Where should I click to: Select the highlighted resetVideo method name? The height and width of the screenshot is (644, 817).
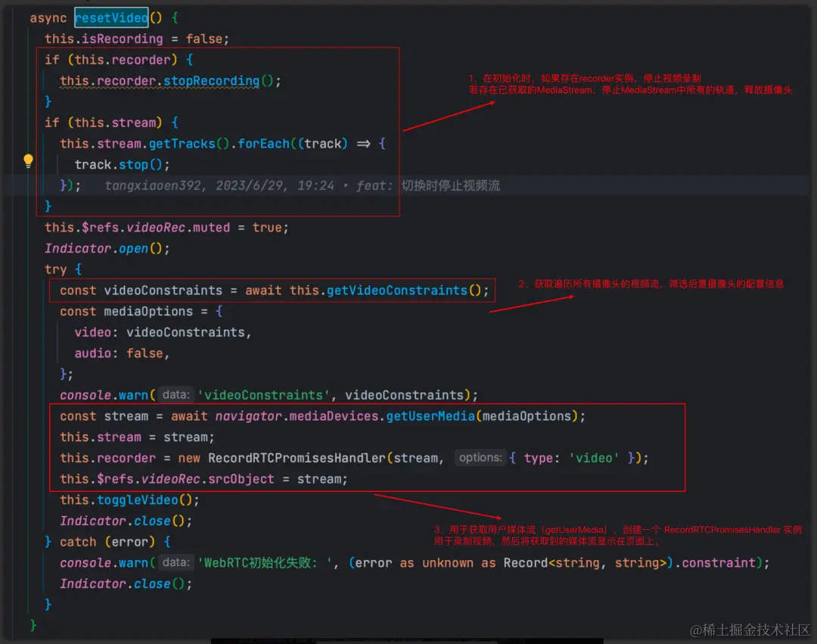(111, 17)
